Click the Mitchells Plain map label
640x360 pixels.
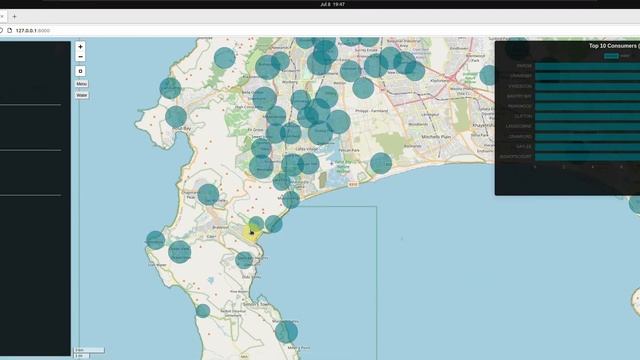(436, 137)
